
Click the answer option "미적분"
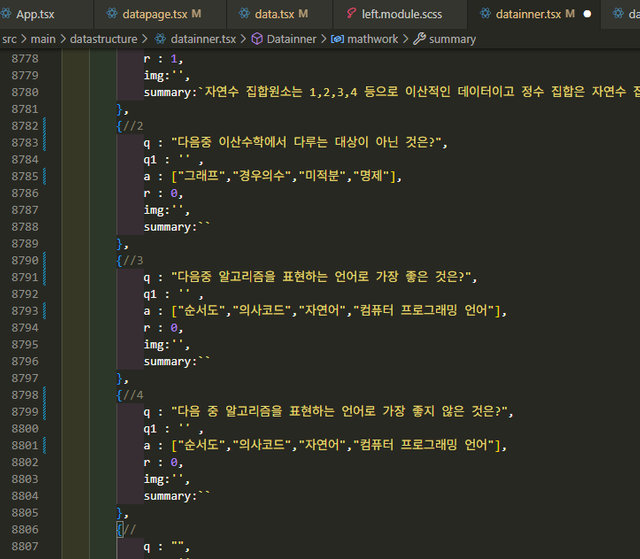point(322,176)
